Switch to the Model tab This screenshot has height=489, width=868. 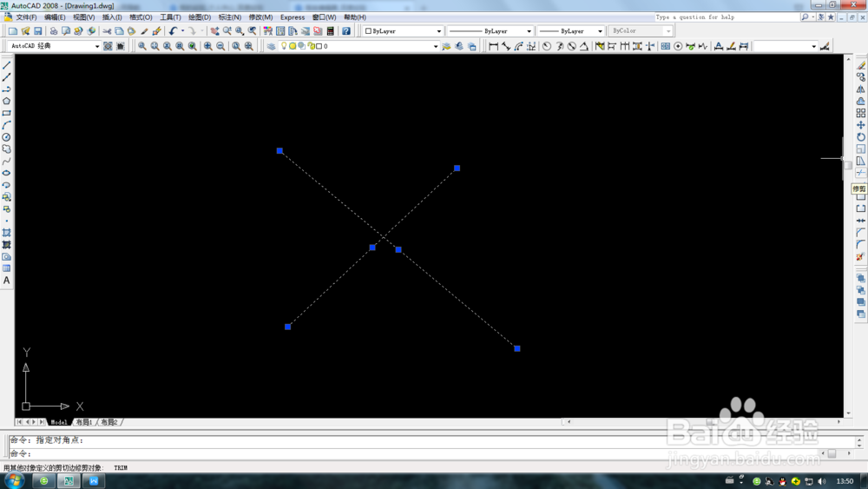[x=59, y=422]
